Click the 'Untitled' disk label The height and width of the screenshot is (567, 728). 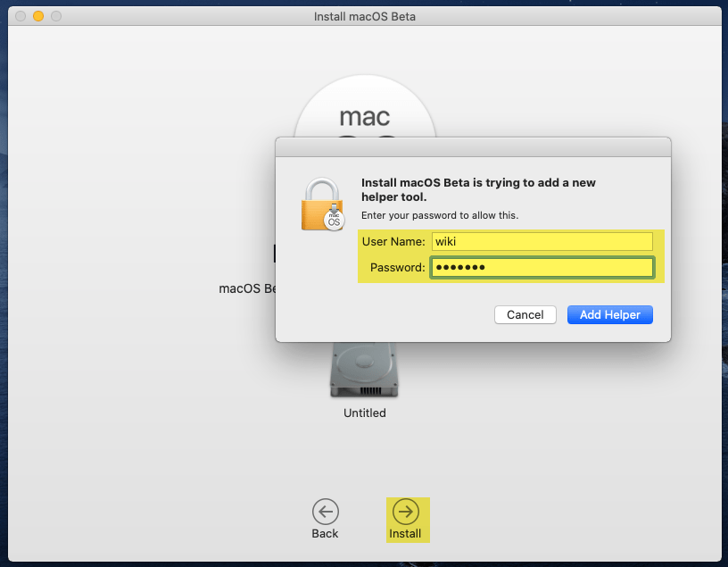pos(365,413)
